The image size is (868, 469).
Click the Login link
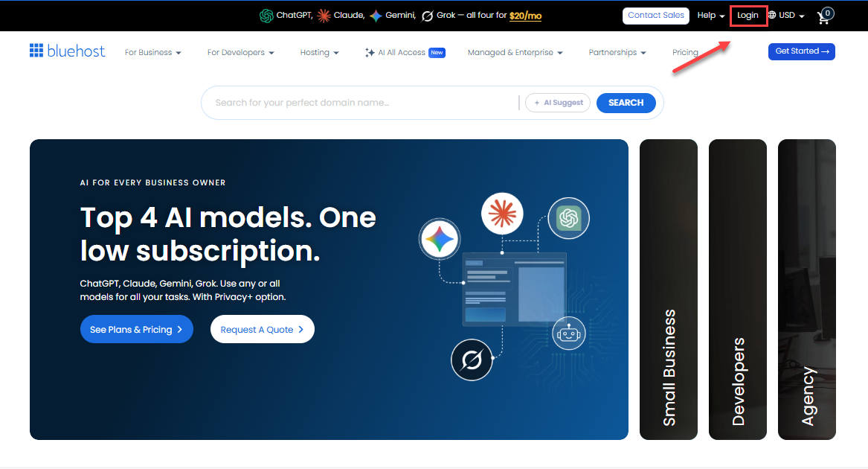pyautogui.click(x=748, y=16)
